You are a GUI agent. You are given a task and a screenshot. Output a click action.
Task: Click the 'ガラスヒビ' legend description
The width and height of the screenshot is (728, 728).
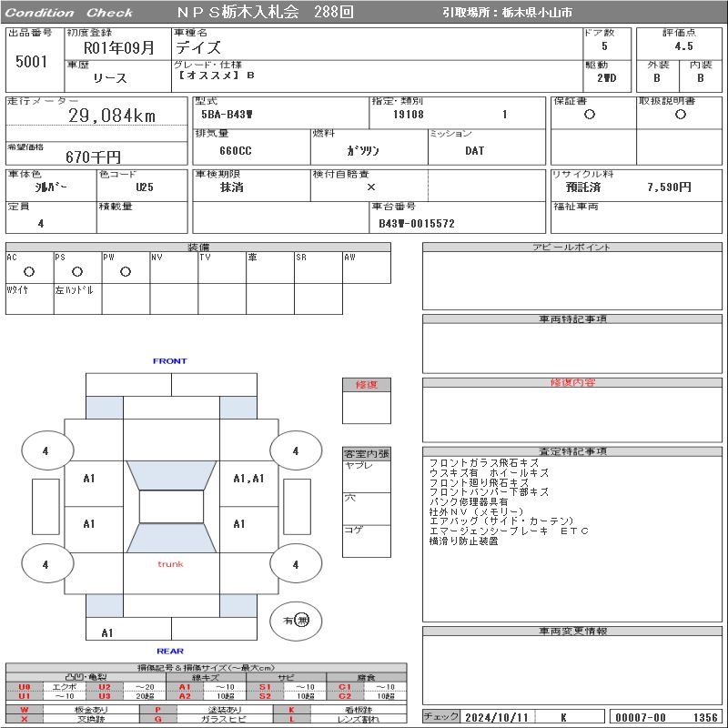tap(225, 719)
